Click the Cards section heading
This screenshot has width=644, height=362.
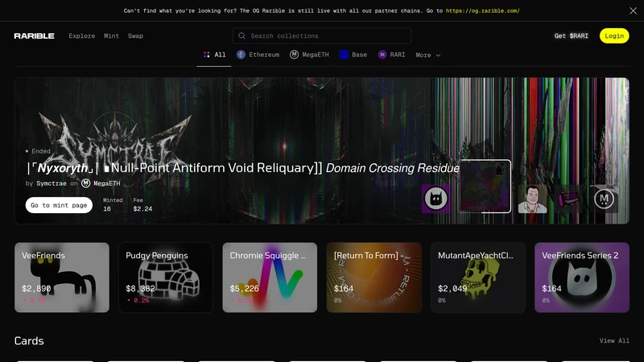(x=29, y=340)
